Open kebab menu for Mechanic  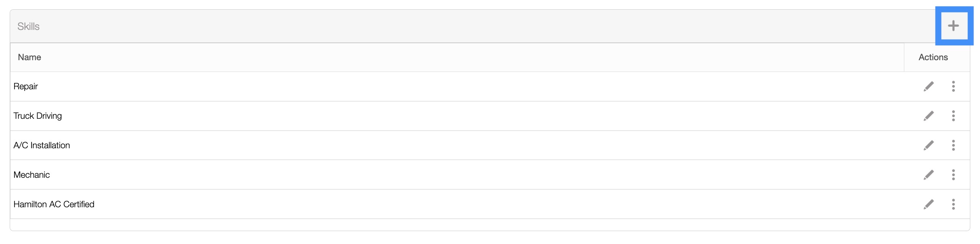pos(953,175)
